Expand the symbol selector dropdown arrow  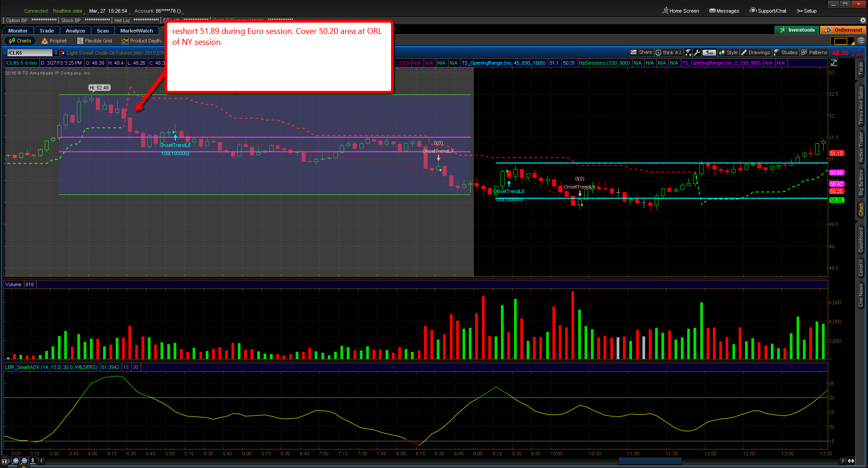[56, 53]
